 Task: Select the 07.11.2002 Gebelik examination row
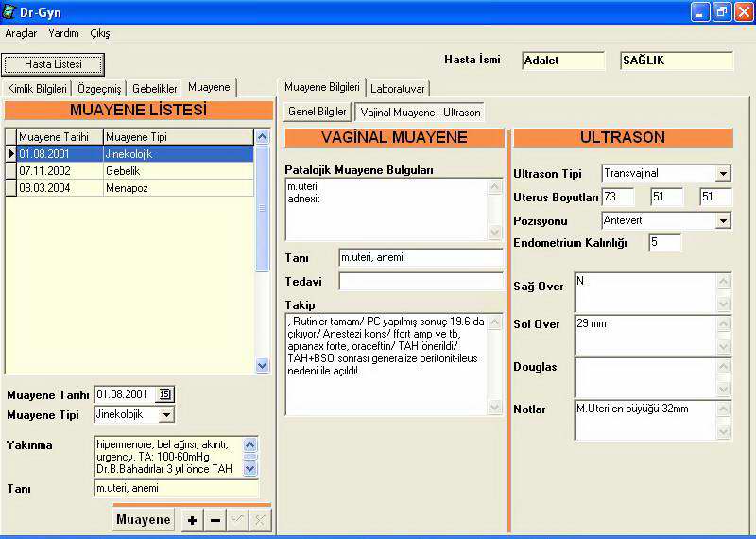pos(132,170)
